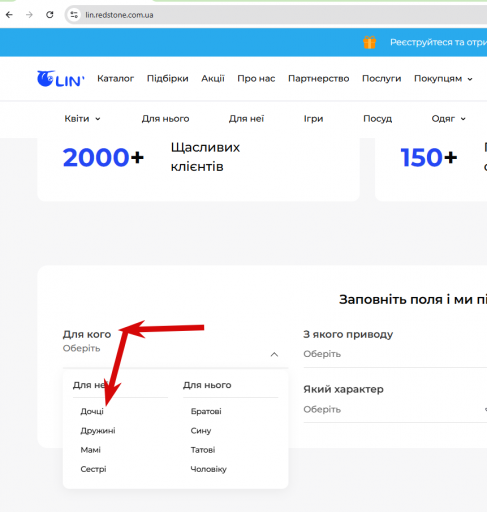Select Татові option
This screenshot has height=512, width=487.
pyautogui.click(x=203, y=450)
